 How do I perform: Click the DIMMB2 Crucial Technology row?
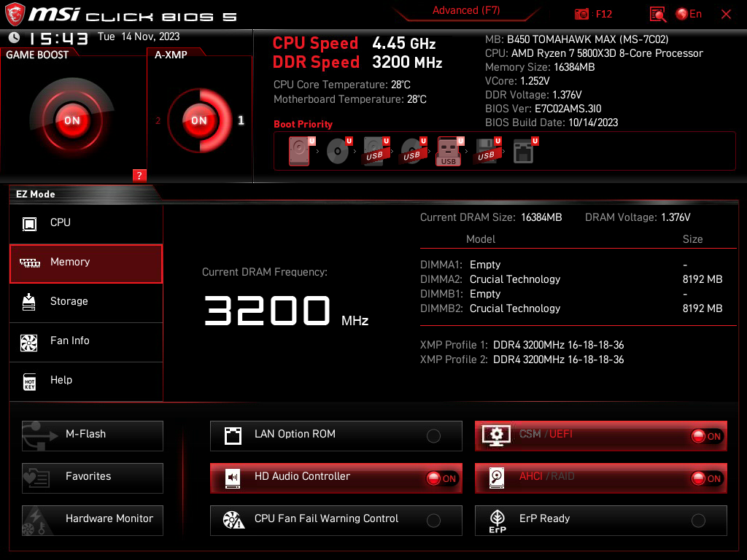571,308
